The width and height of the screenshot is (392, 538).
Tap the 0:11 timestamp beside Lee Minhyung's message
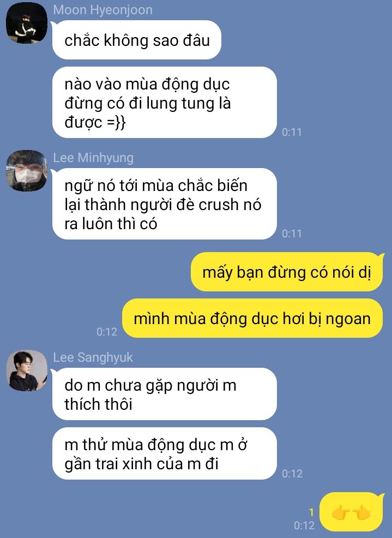pyautogui.click(x=292, y=234)
